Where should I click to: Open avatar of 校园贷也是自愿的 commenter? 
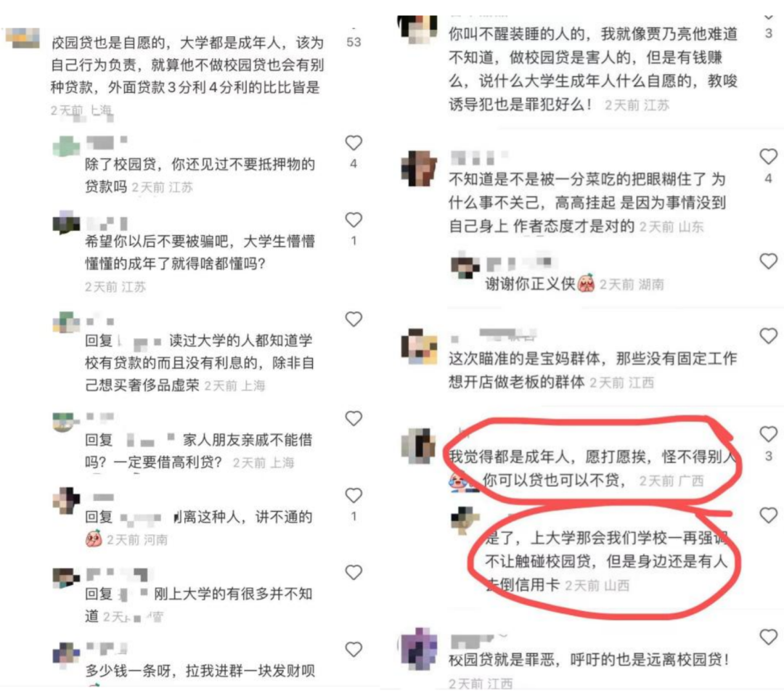pos(23,38)
